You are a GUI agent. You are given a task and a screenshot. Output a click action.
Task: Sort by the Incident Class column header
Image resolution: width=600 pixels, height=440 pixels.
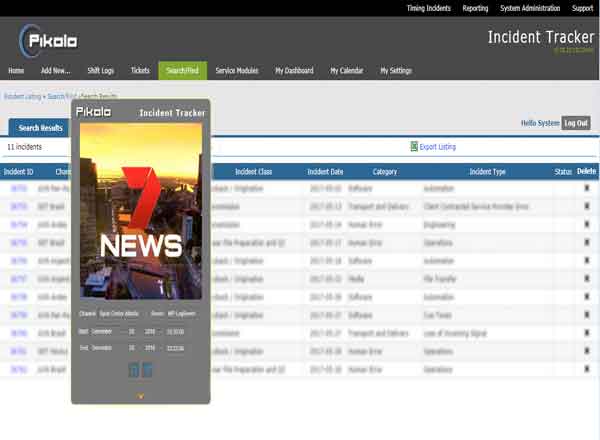coord(253,172)
